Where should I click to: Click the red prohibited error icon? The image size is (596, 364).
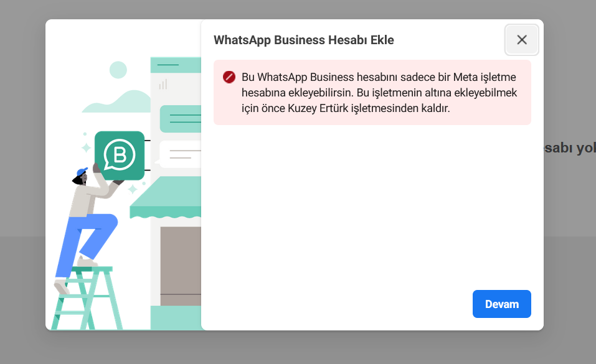pos(229,77)
